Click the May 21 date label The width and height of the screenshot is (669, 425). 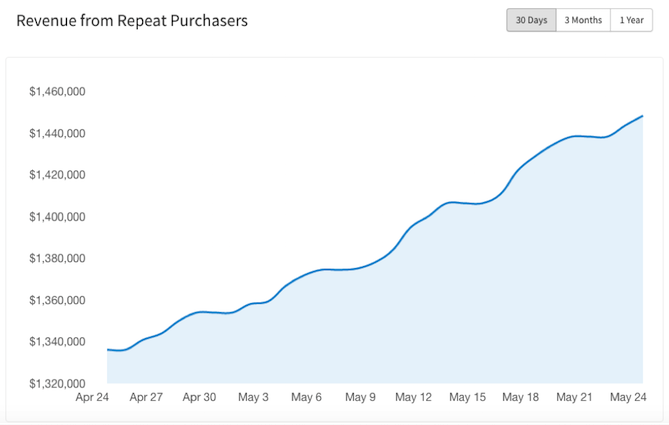coord(573,397)
